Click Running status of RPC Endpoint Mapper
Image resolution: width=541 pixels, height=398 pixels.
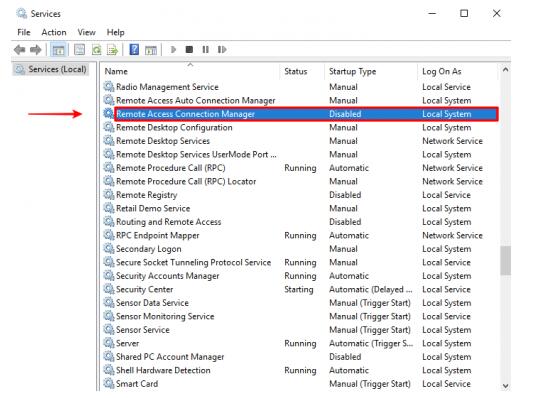(300, 235)
